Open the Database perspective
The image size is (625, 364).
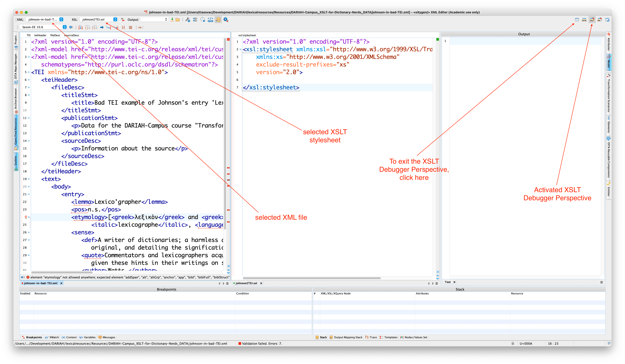[x=607, y=20]
